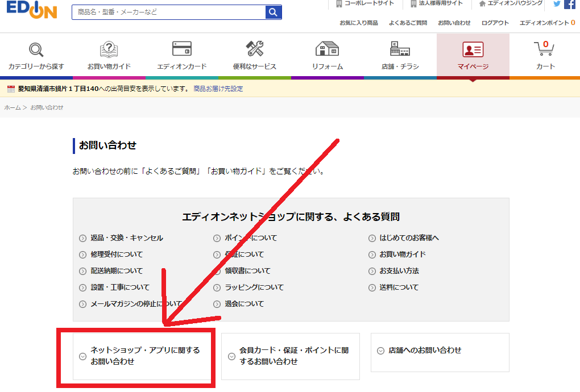The width and height of the screenshot is (580, 392).
Task: Open the returns, exchange, cancel FAQ link
Action: pyautogui.click(x=126, y=238)
